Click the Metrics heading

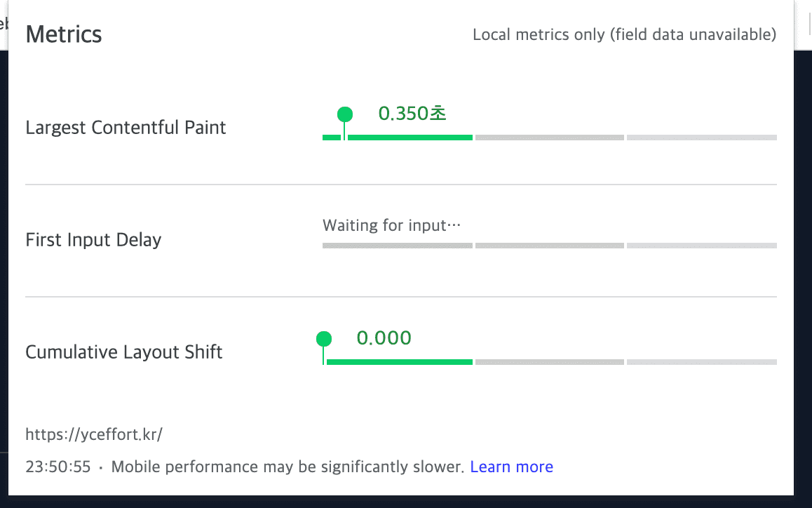pos(64,34)
